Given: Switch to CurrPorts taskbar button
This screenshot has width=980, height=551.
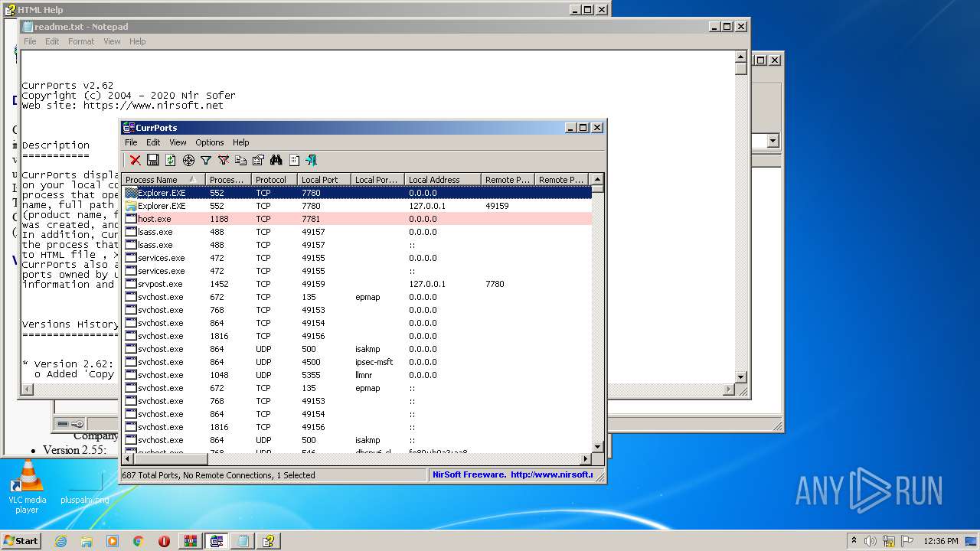Looking at the screenshot, I should tap(217, 541).
